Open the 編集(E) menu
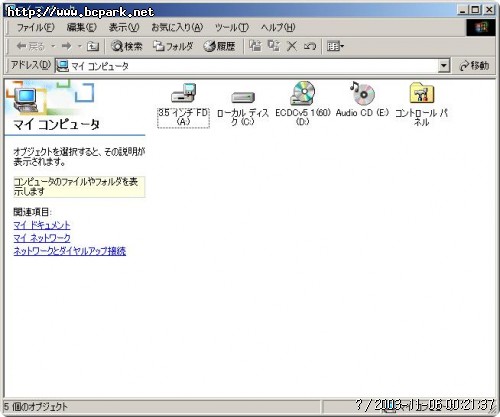The width and height of the screenshot is (500, 417). coord(81,27)
